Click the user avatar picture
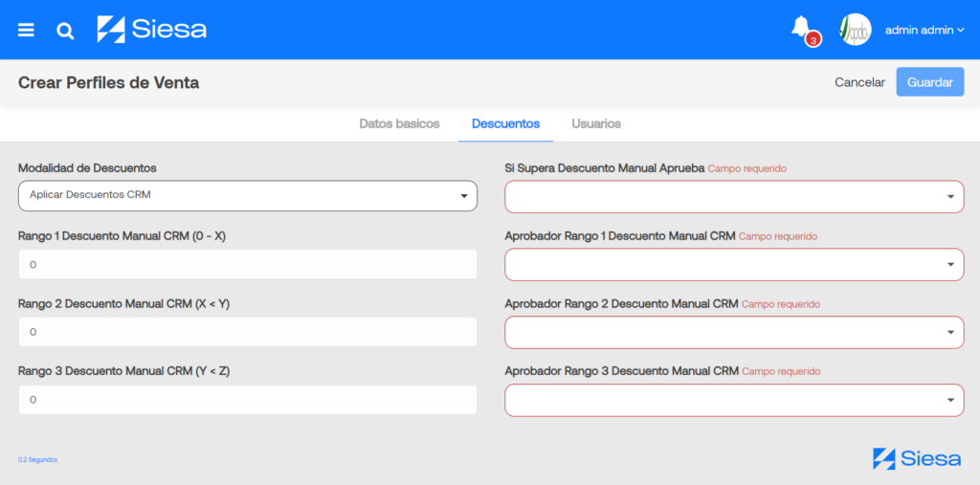 [x=855, y=30]
